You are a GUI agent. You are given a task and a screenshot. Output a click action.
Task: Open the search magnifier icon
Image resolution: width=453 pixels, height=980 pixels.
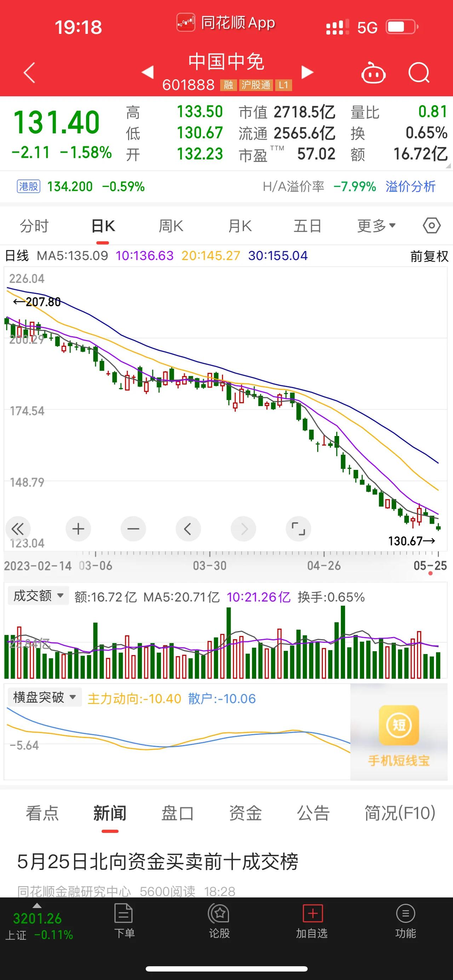419,72
